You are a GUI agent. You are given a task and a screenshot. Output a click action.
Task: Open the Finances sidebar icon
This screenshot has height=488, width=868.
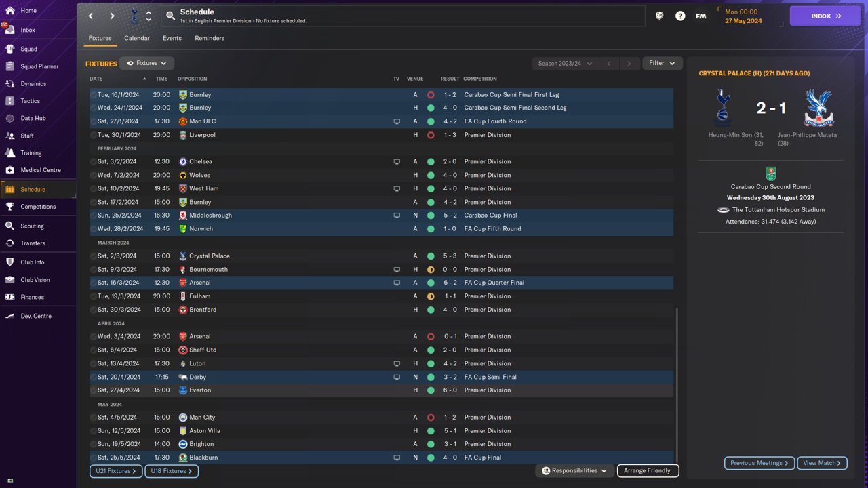click(9, 297)
